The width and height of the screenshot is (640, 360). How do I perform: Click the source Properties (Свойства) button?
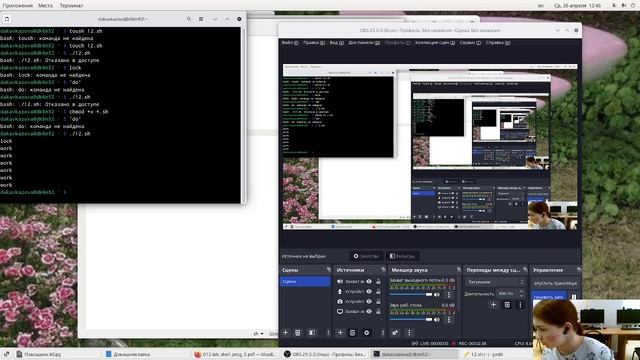click(366, 256)
